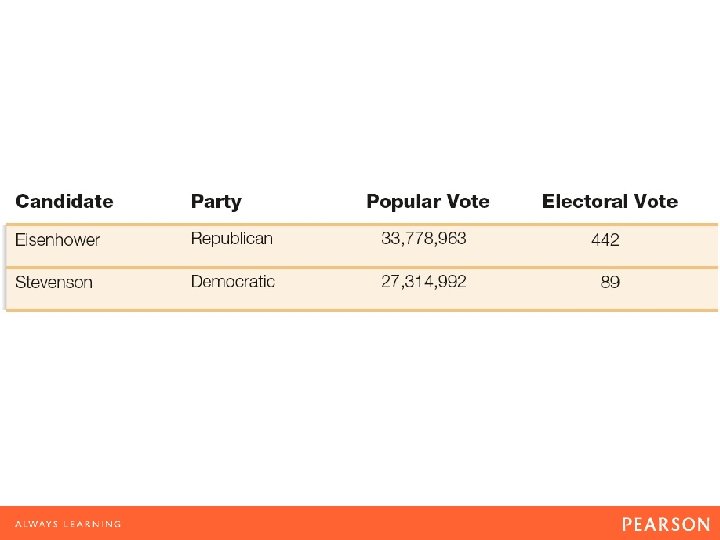Click the orange line under the header row
Viewport: 720px width, 540px height.
pyautogui.click(x=360, y=223)
